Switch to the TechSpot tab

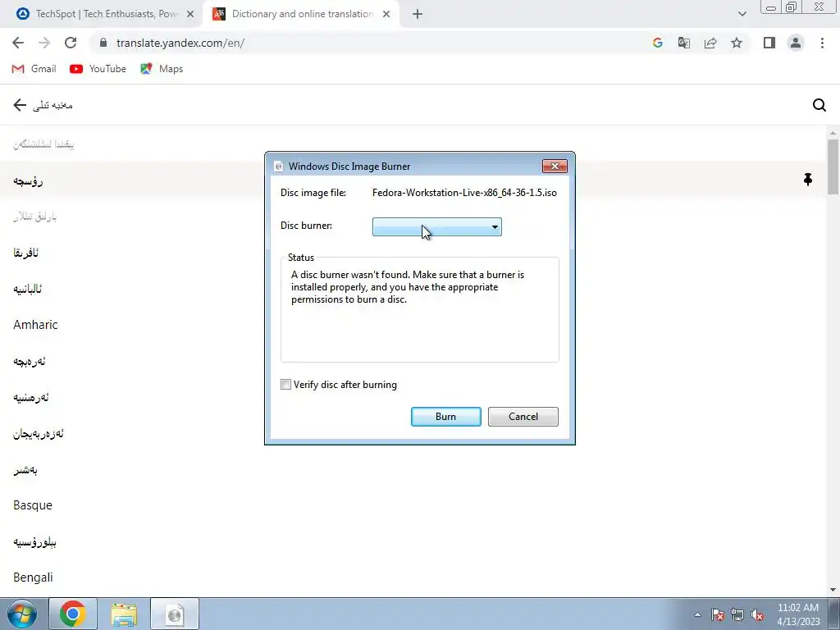[x=101, y=14]
